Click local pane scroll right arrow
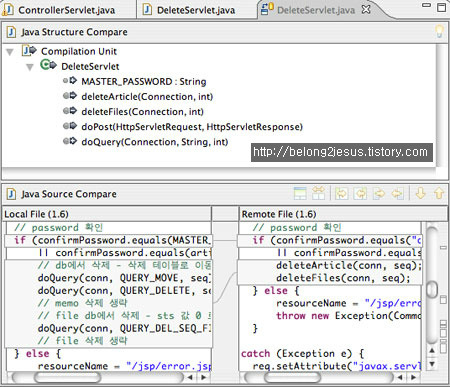450x387 pixels. (x=203, y=377)
